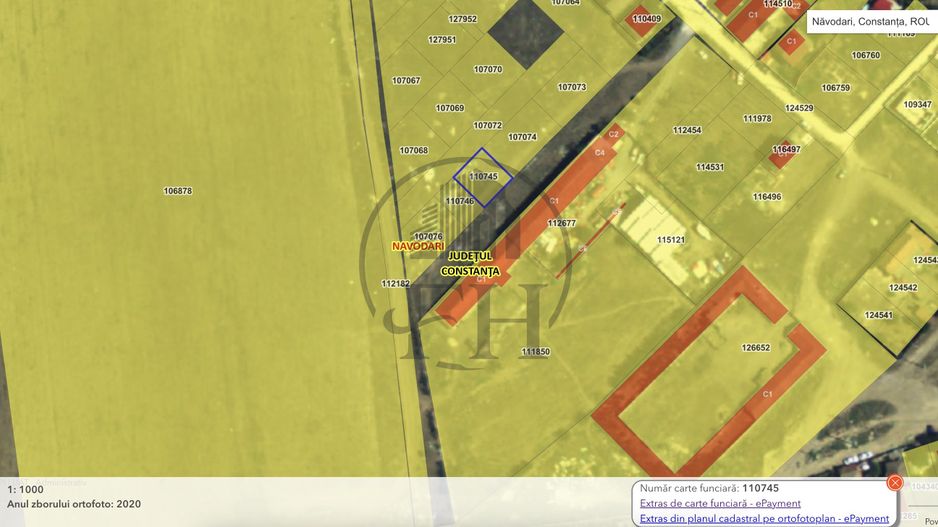Click parcel 107068 on the map
This screenshot has height=527, width=938.
tap(413, 151)
